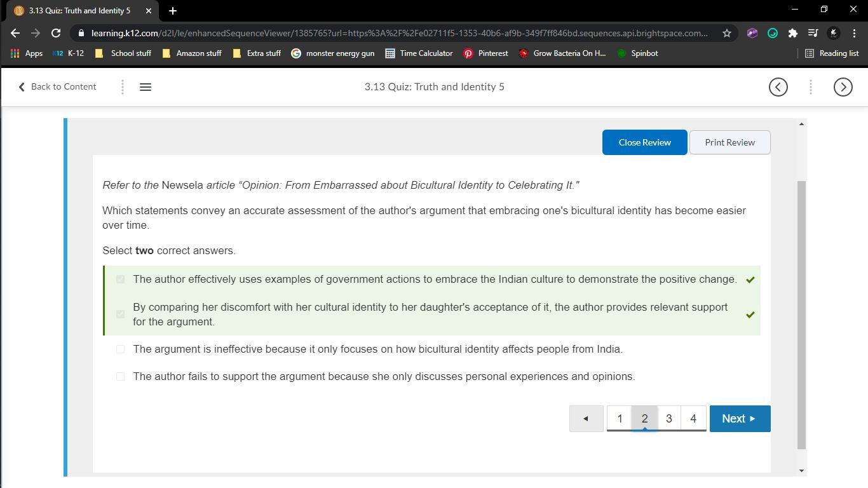Open the Reading list panel
This screenshot has height=488, width=868.
[832, 53]
